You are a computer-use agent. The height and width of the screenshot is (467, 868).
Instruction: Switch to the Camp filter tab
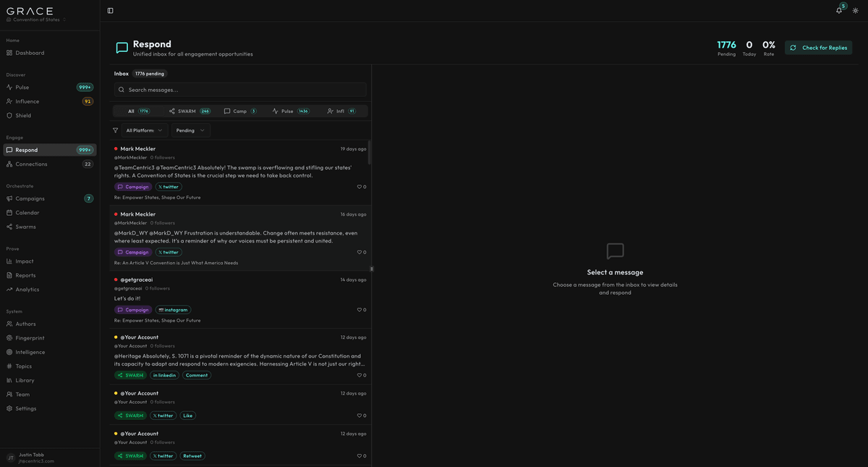tap(239, 111)
